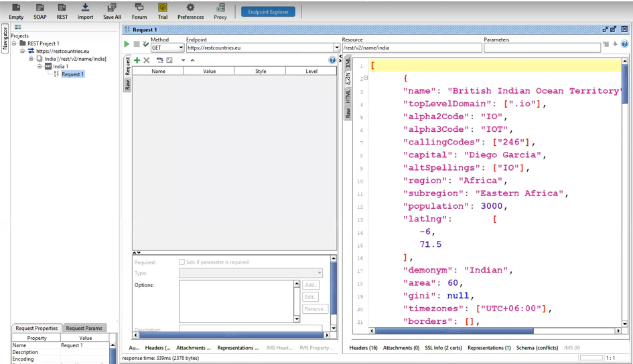This screenshot has width=633, height=364.
Task: Click the green Submit request play button
Action: point(127,44)
